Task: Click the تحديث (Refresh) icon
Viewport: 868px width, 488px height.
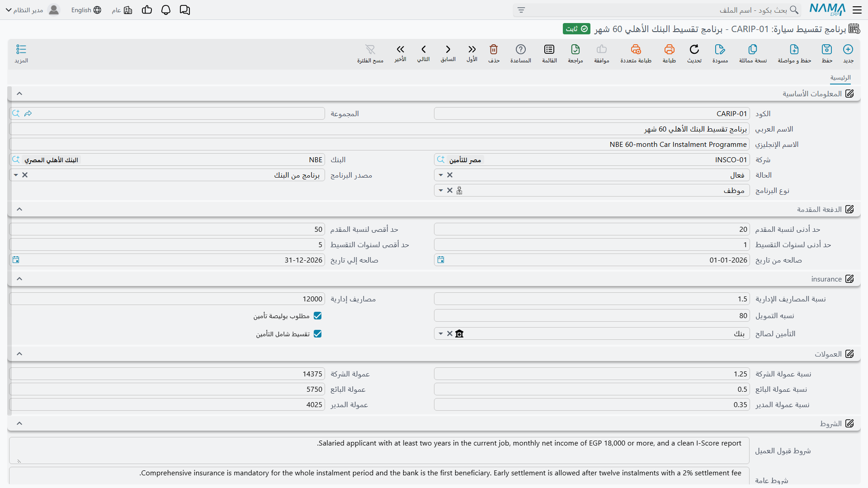Action: coord(694,49)
